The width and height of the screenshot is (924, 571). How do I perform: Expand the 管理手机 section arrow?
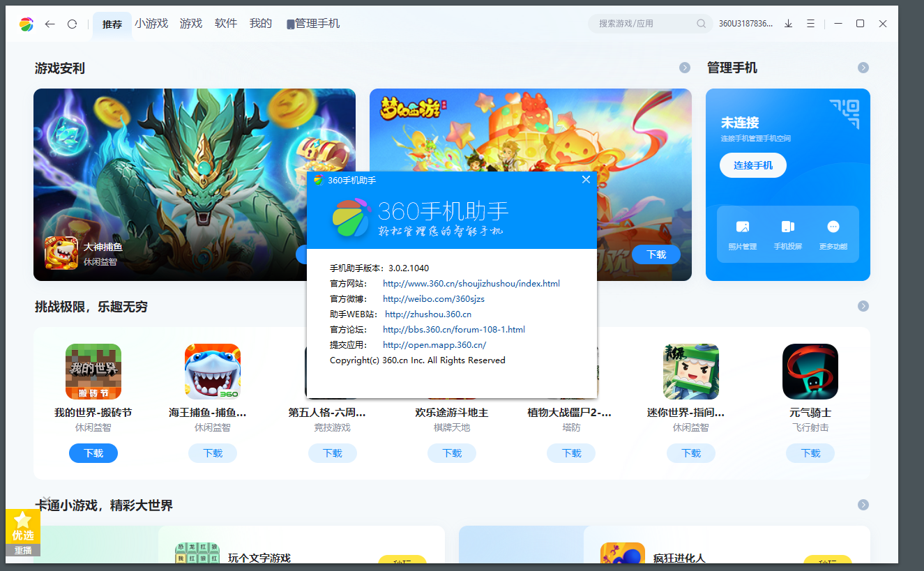pos(863,68)
